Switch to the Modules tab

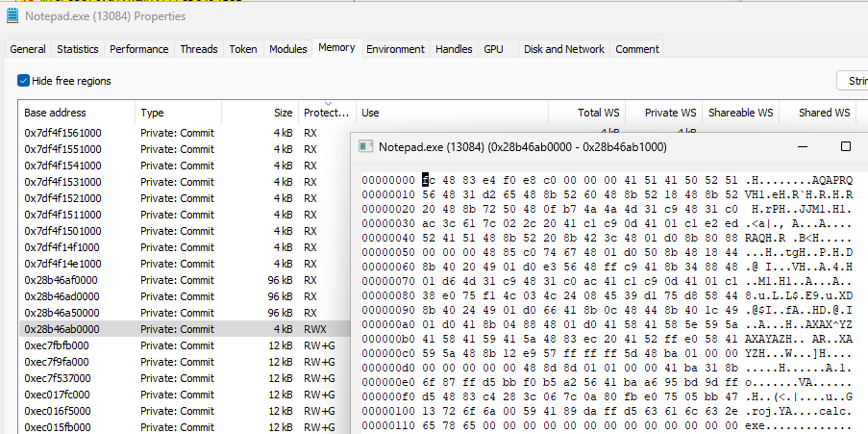(287, 49)
